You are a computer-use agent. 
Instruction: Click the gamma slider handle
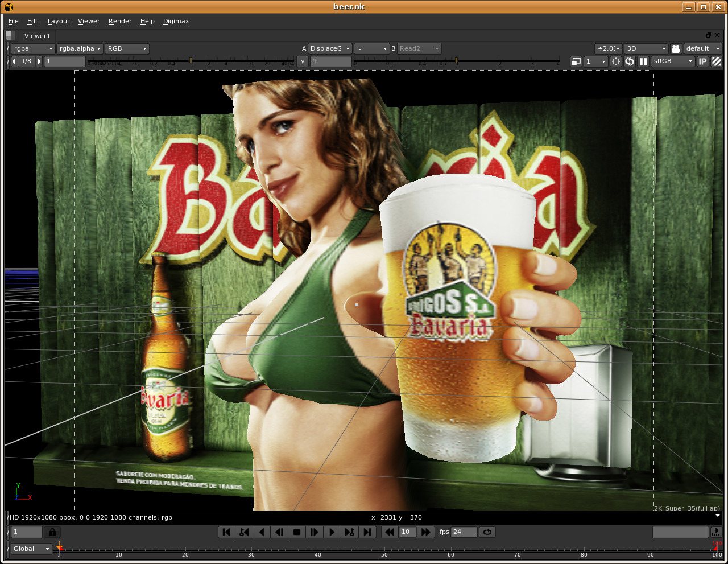456,60
